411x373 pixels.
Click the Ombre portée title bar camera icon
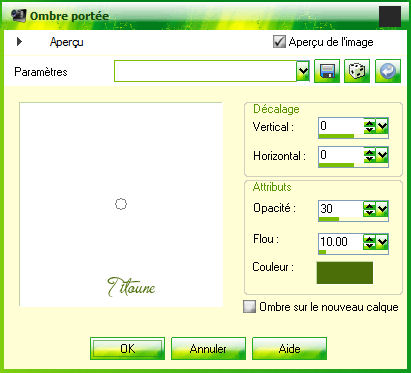(18, 15)
